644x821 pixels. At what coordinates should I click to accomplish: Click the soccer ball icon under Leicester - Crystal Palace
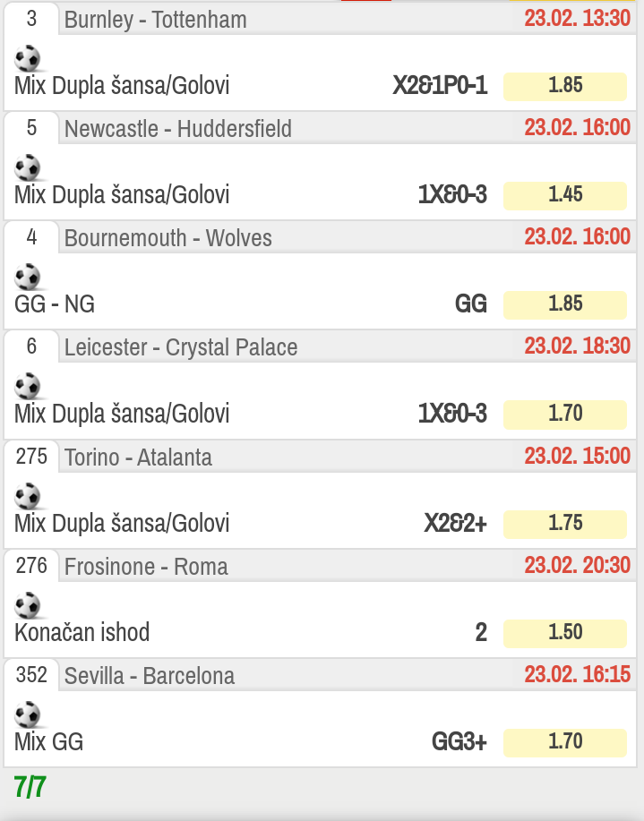[x=27, y=387]
